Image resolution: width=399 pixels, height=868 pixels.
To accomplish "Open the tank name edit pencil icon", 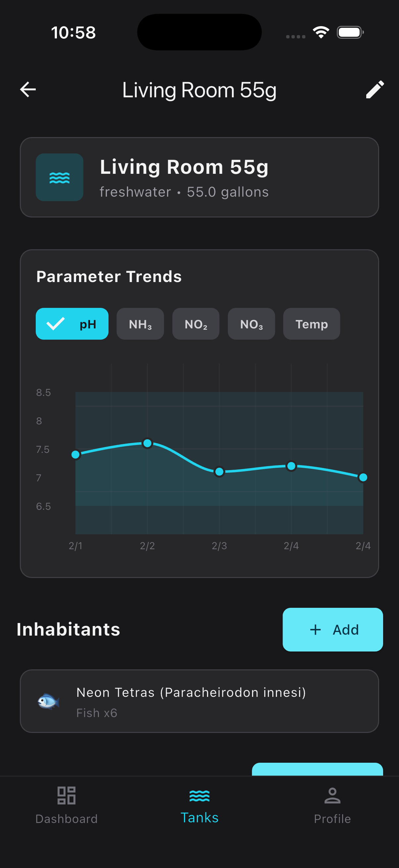I will point(375,89).
